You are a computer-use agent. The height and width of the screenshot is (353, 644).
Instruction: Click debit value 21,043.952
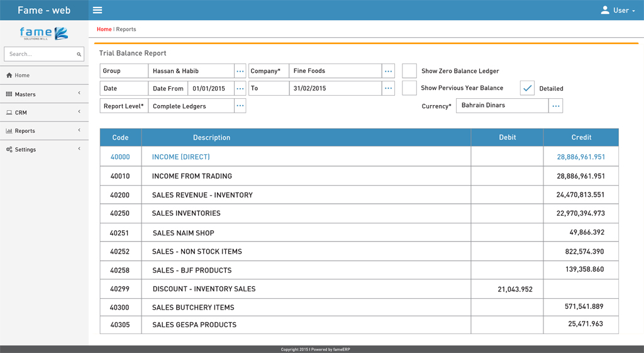pos(515,289)
